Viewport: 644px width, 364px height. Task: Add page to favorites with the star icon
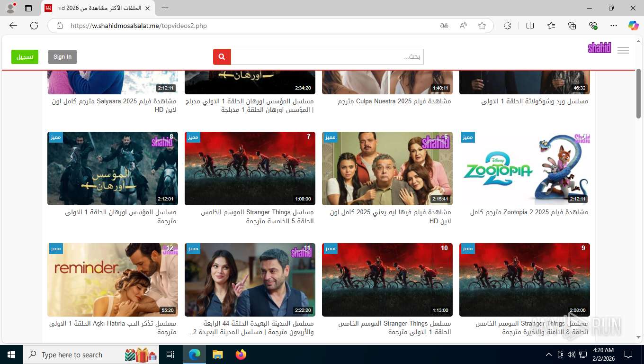coord(482,26)
